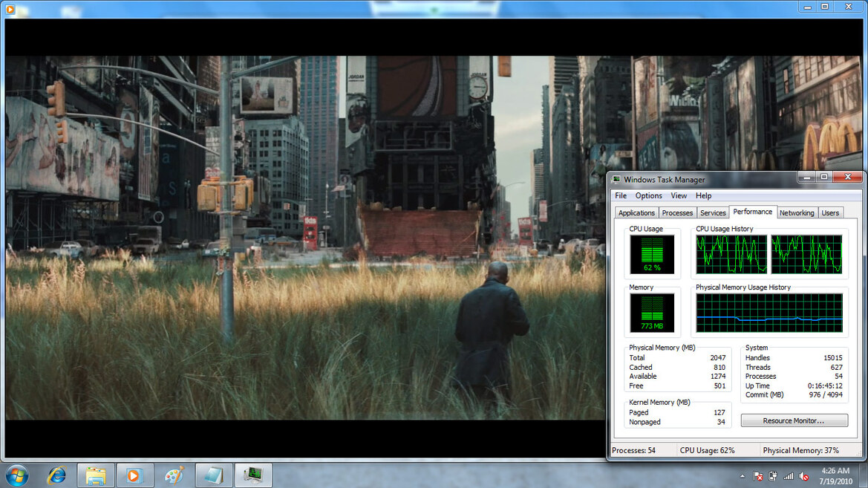Open Paint from the taskbar
868x488 pixels.
tap(174, 475)
